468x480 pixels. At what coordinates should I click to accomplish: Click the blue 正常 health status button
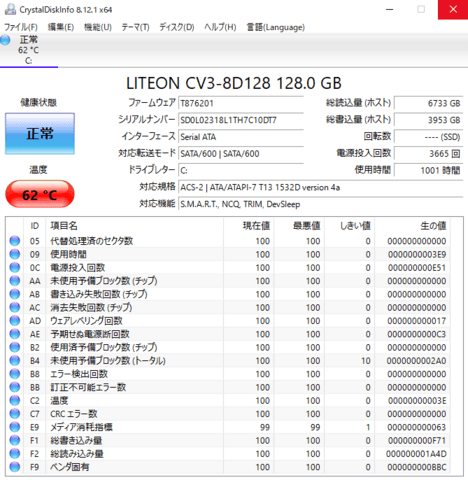[x=40, y=134]
